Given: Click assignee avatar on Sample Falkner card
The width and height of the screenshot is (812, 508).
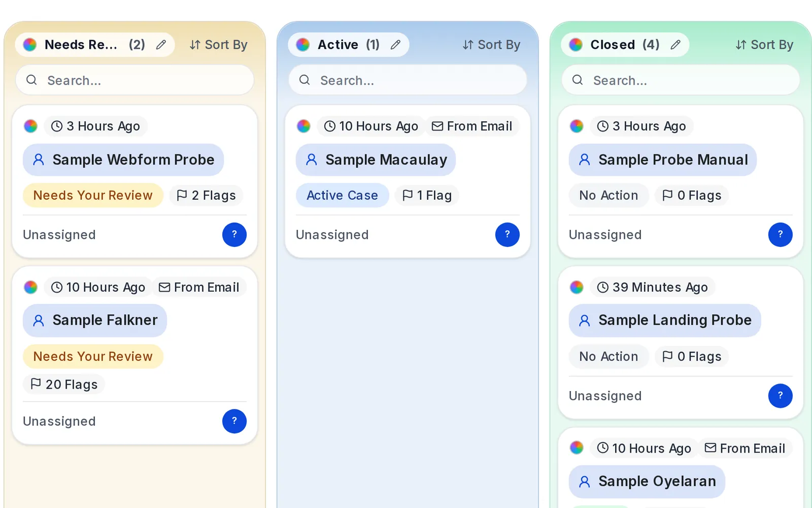Looking at the screenshot, I should 234,421.
